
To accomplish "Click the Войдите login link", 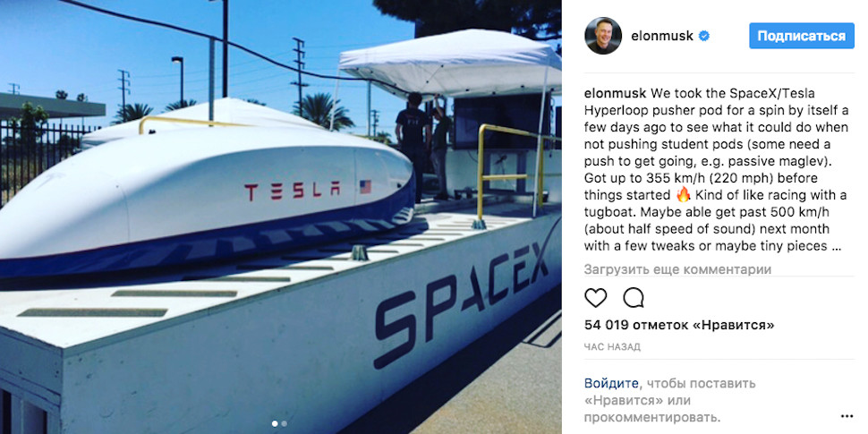I will tap(611, 383).
